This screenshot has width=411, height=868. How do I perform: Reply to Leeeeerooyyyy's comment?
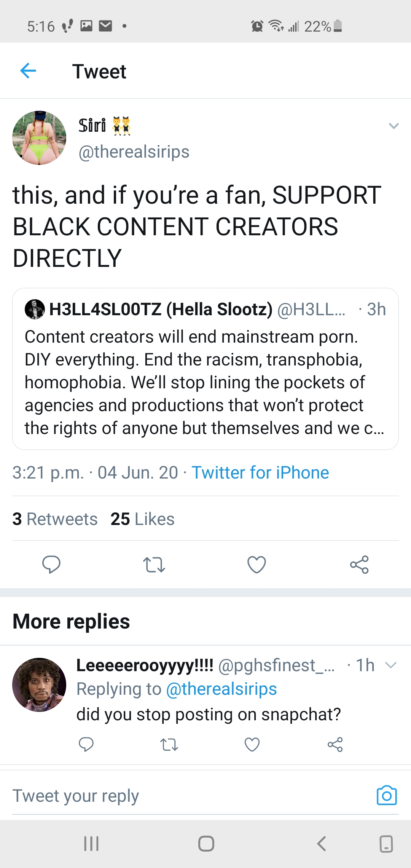[86, 744]
